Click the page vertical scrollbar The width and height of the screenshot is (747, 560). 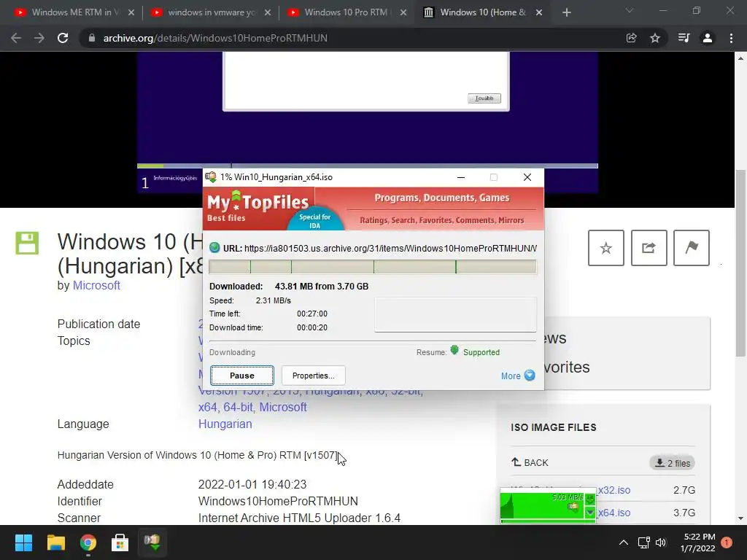(x=740, y=262)
